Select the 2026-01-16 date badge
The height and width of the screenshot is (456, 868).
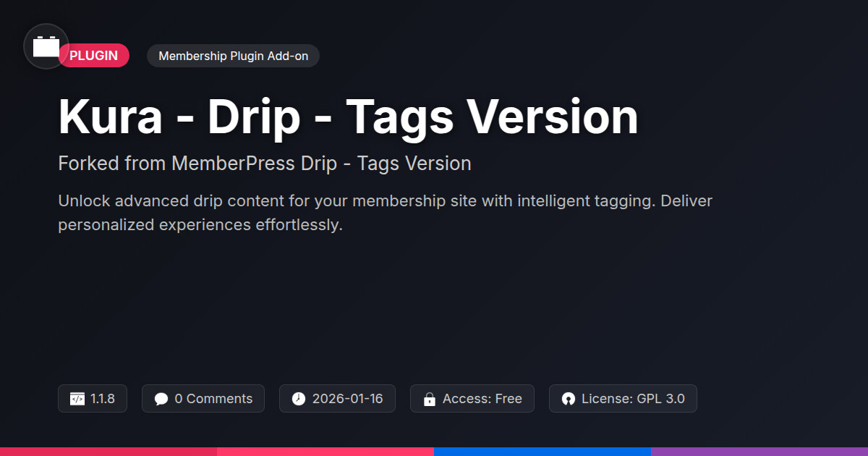click(x=337, y=399)
